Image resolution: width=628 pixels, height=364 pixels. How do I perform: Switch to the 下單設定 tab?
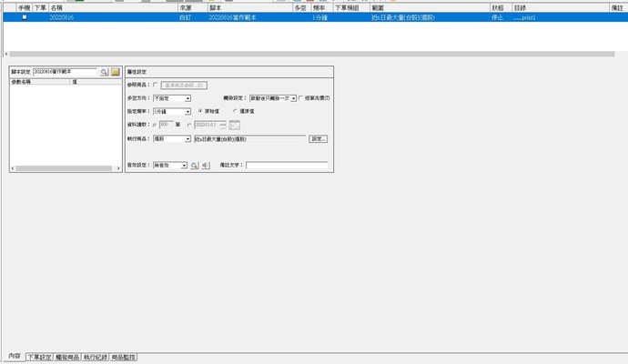tap(38, 358)
